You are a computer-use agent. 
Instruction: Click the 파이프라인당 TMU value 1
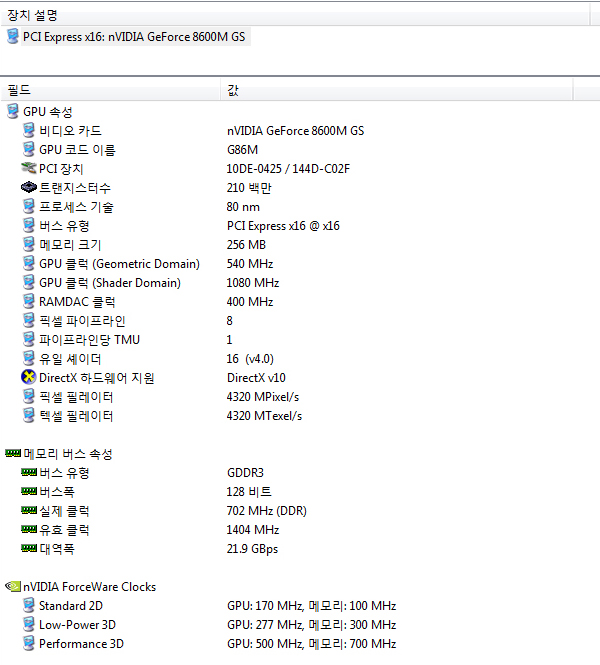pyautogui.click(x=229, y=340)
